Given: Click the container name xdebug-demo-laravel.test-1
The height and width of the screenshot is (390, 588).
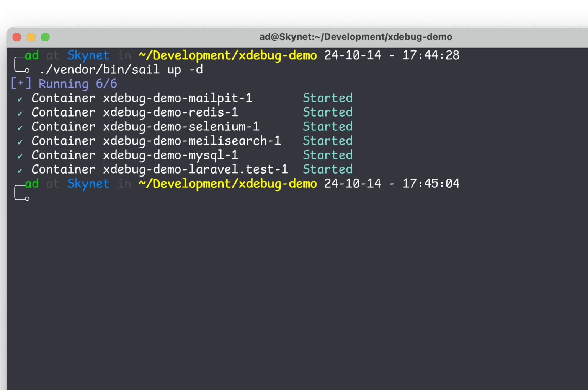Looking at the screenshot, I should coord(196,169).
